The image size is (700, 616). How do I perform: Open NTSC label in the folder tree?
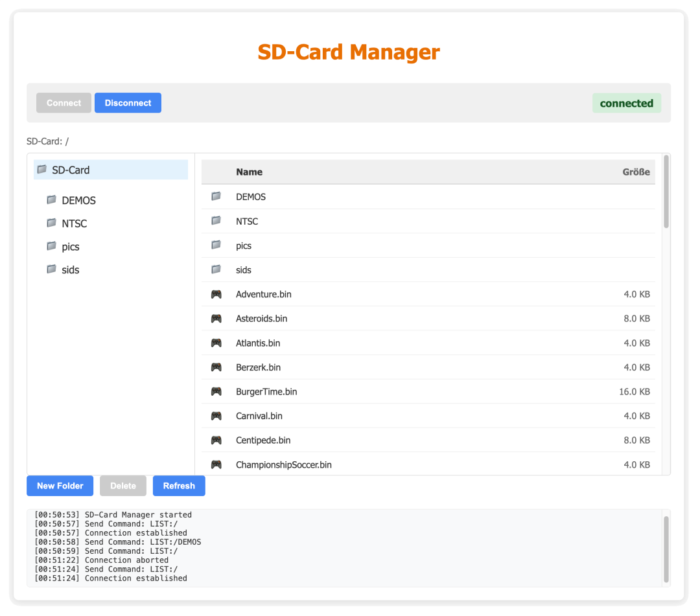pyautogui.click(x=74, y=223)
